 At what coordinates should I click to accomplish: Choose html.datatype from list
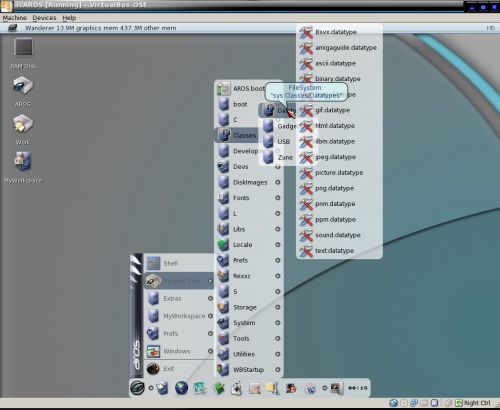click(x=339, y=126)
